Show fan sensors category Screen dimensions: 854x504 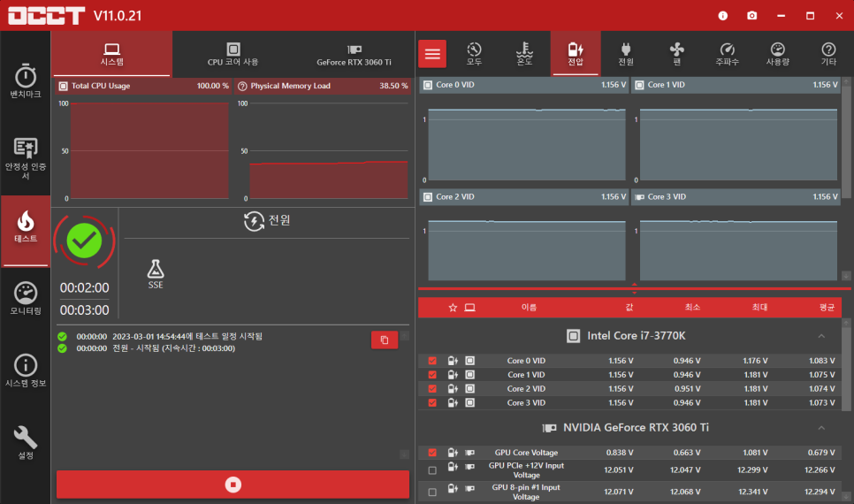click(x=676, y=54)
